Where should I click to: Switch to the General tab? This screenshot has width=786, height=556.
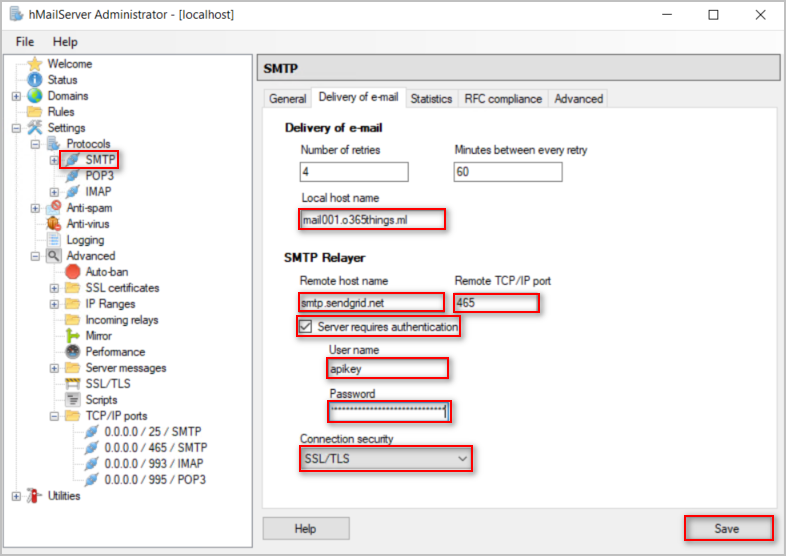[x=287, y=99]
